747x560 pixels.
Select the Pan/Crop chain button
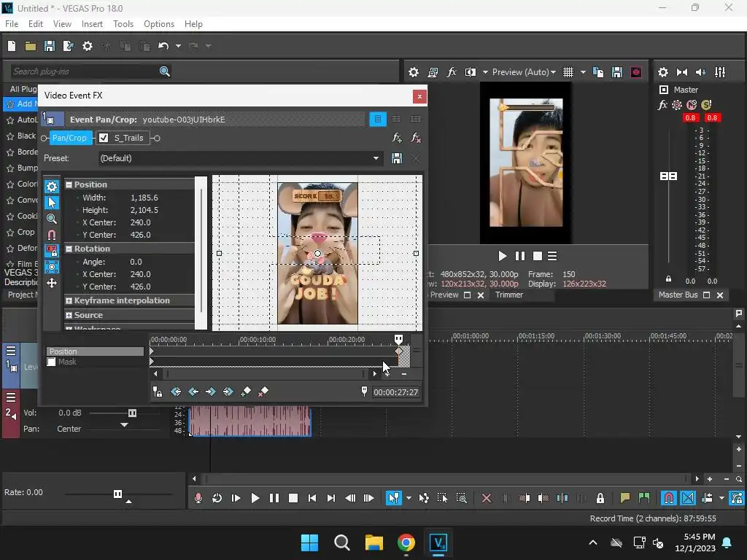point(70,138)
